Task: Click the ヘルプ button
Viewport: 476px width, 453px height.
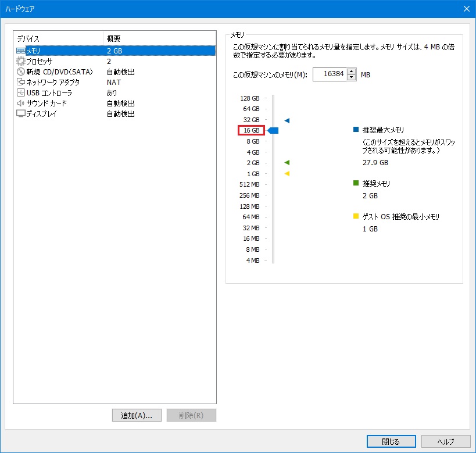Action: (446, 441)
